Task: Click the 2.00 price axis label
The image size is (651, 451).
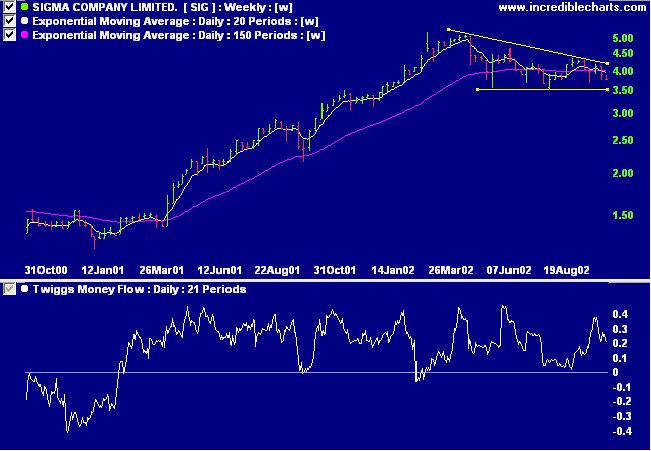Action: click(623, 174)
